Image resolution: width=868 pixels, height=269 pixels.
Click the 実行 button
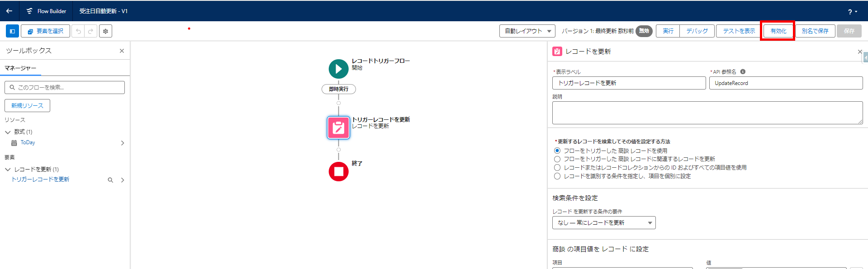668,31
